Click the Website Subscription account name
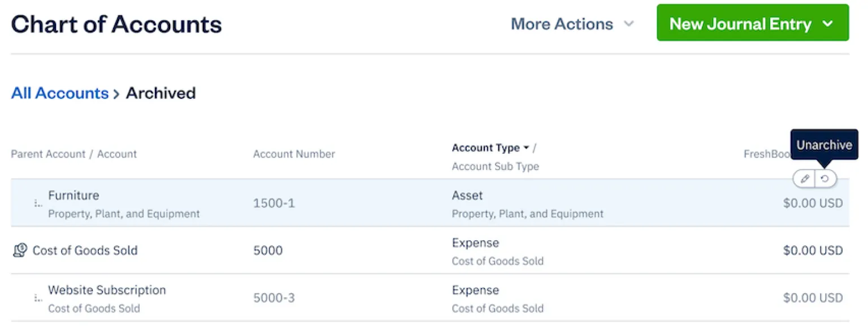The image size is (868, 334). [x=106, y=290]
